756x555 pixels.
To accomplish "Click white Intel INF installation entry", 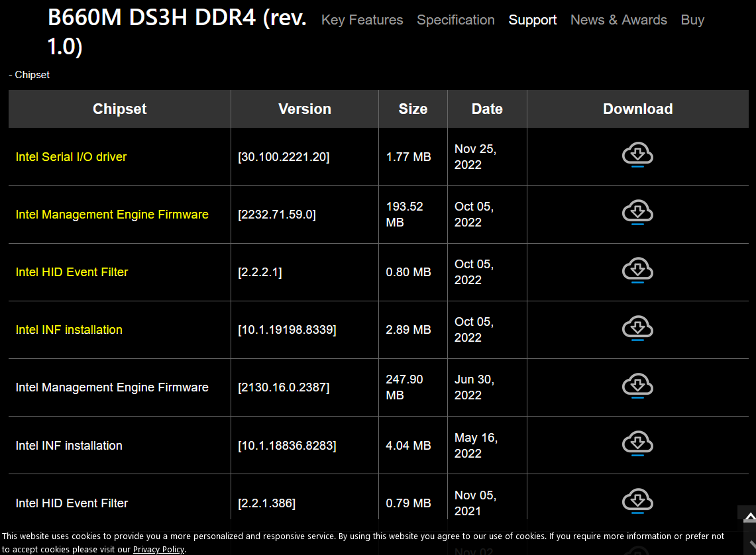I will 69,446.
